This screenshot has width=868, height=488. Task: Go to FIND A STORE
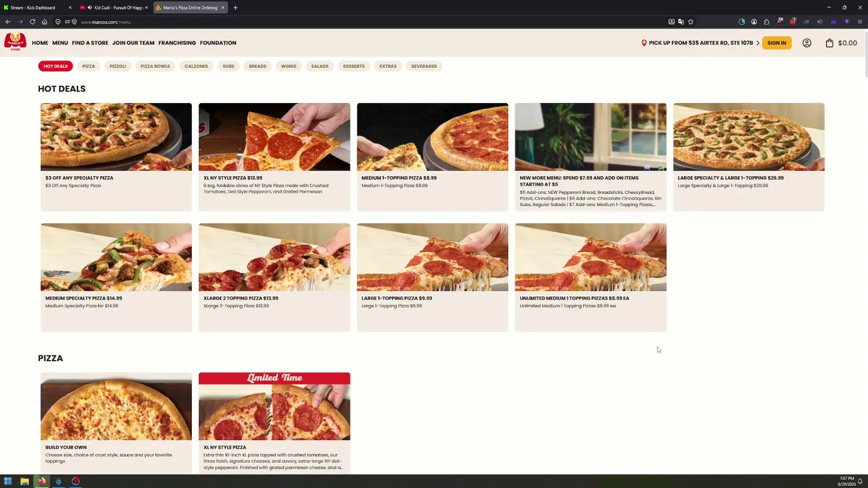[x=90, y=43]
